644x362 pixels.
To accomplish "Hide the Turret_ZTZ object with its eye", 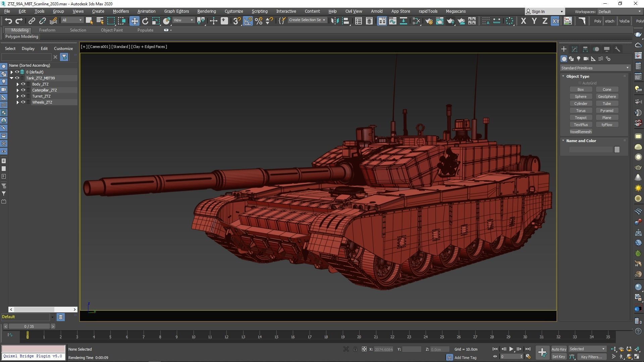I will coord(23,96).
